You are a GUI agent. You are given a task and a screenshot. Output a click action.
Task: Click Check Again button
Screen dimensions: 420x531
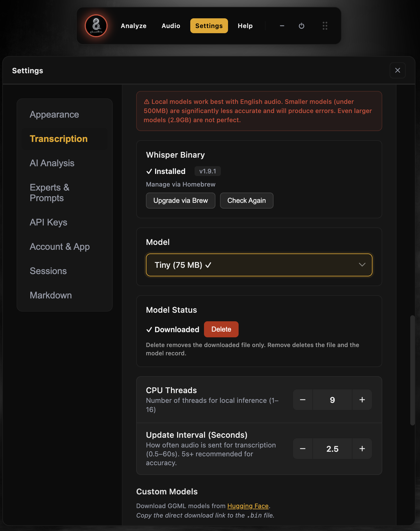coord(247,201)
